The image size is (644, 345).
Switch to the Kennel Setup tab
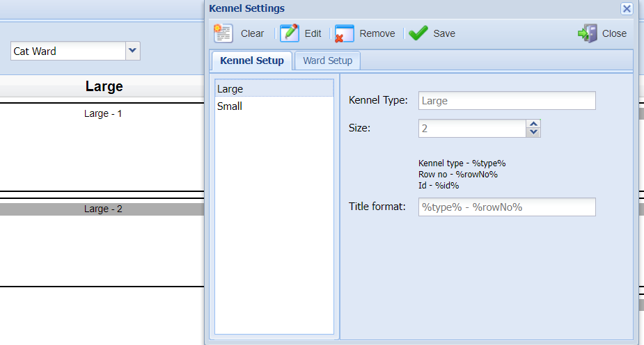pos(252,61)
